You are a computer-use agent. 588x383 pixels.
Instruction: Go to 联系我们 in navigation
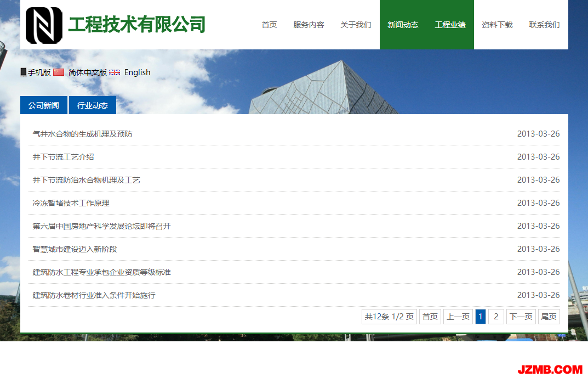[x=545, y=25]
